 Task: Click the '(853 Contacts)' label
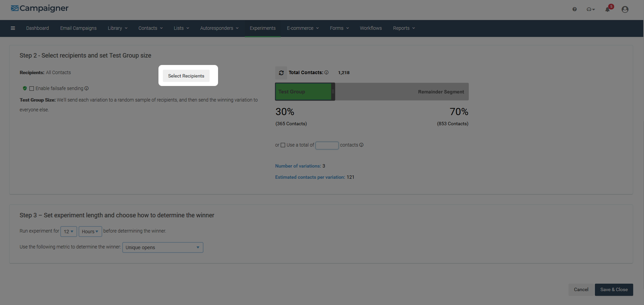tap(453, 124)
